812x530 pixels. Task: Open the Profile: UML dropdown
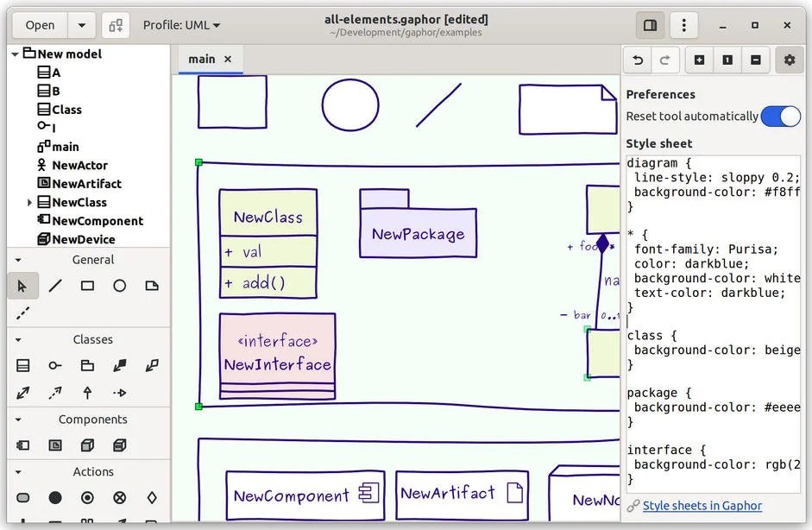tap(181, 25)
